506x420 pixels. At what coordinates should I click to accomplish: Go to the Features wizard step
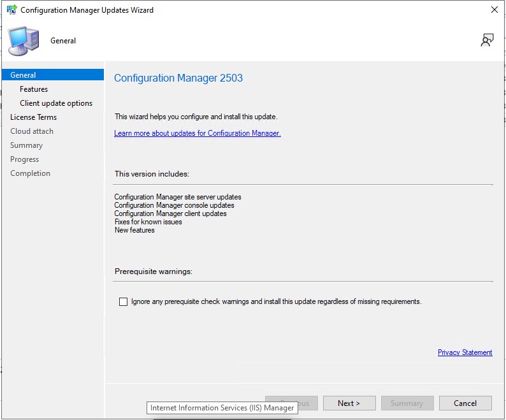(34, 89)
